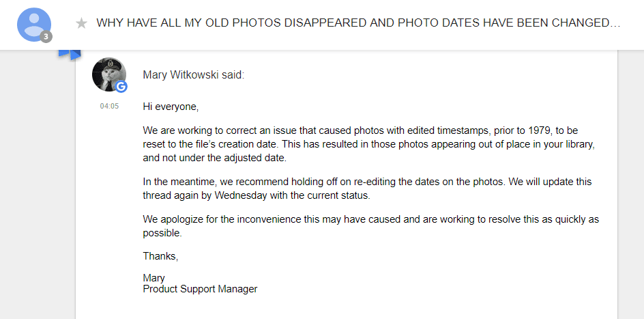Click the word "said:" after author name

[x=233, y=74]
